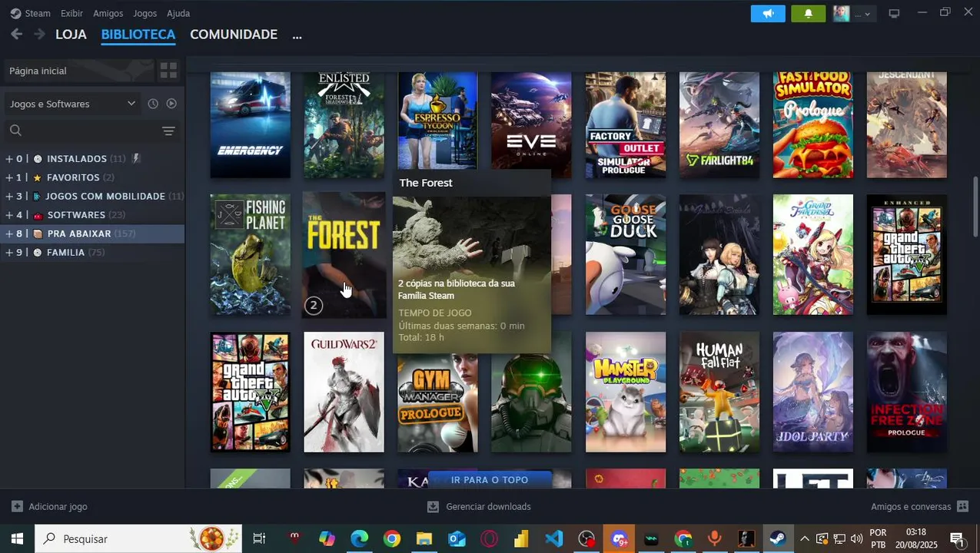
Task: Expand the SOFTWARES collection
Action: (9, 215)
